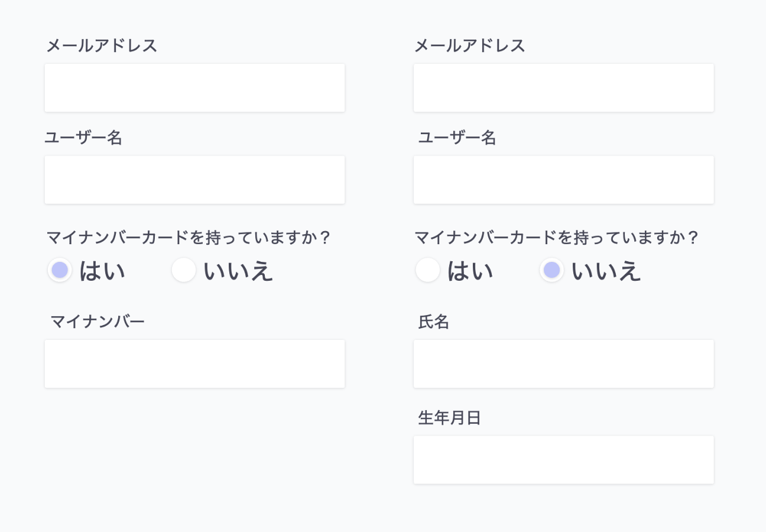Click the 氏名 input field

[563, 364]
